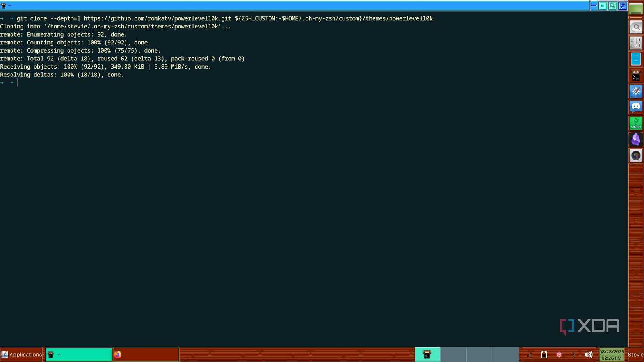644x362 pixels.
Task: Launch the camera lens app icon
Action: 635,155
